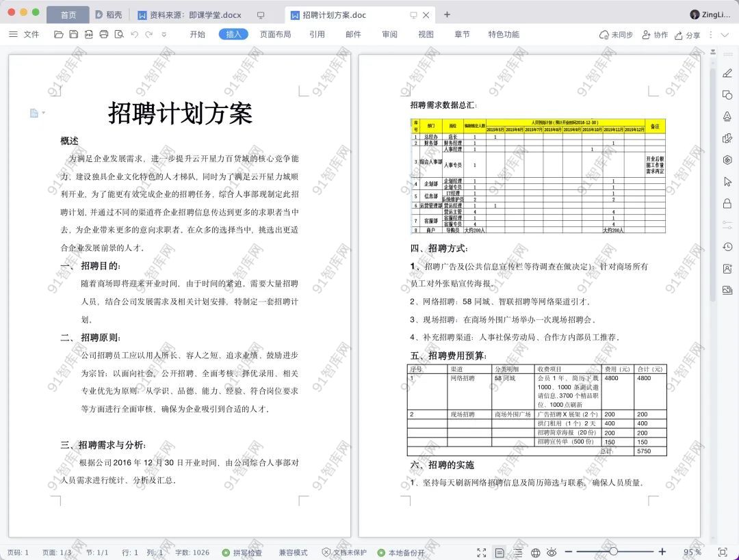This screenshot has width=739, height=560.
Task: Click the zoom slider handle
Action: (x=613, y=552)
